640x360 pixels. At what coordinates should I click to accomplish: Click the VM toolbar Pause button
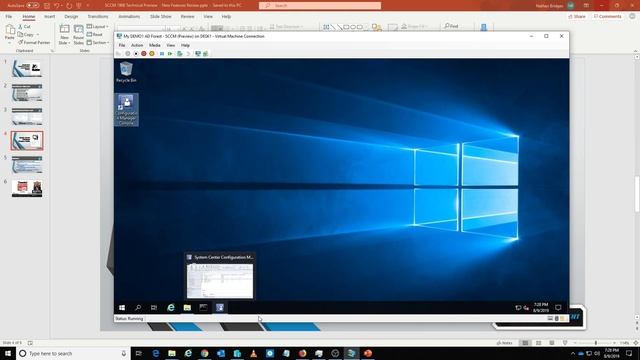[162, 53]
